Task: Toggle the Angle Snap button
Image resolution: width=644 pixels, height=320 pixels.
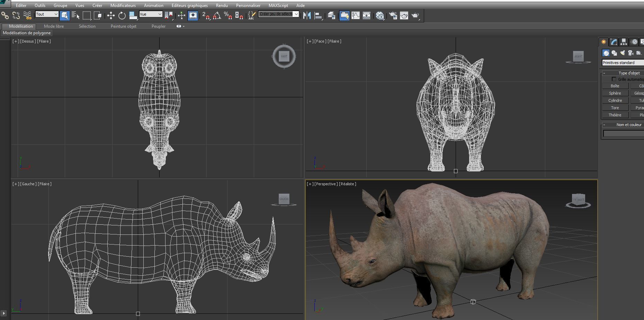Action: 217,15
